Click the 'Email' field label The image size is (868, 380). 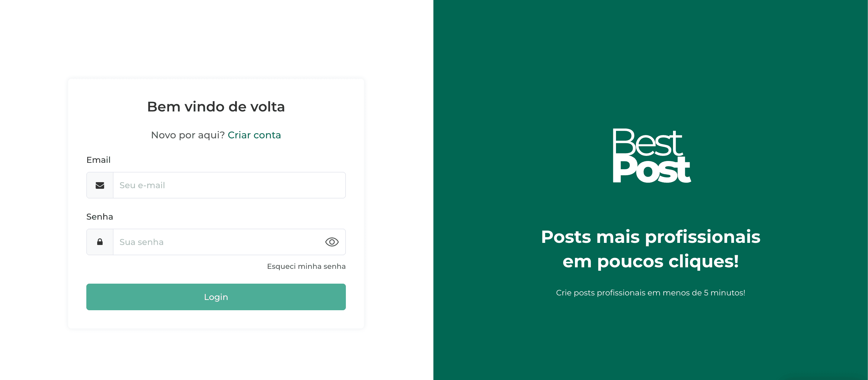tap(98, 160)
